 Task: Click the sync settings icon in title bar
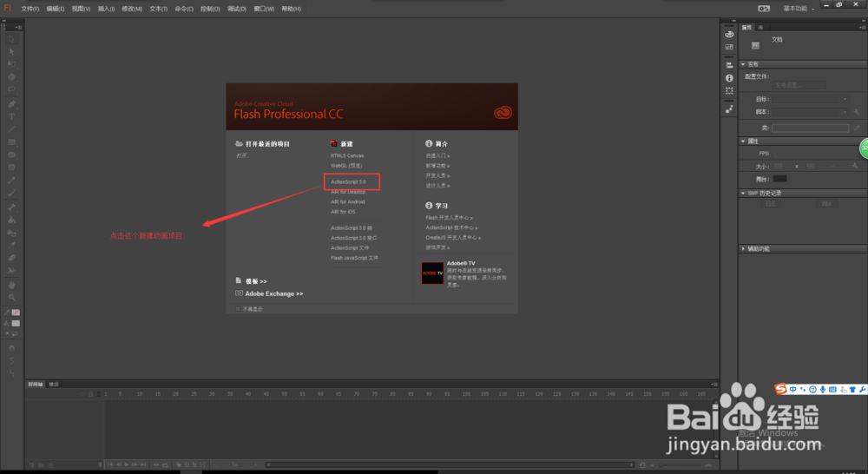[764, 9]
